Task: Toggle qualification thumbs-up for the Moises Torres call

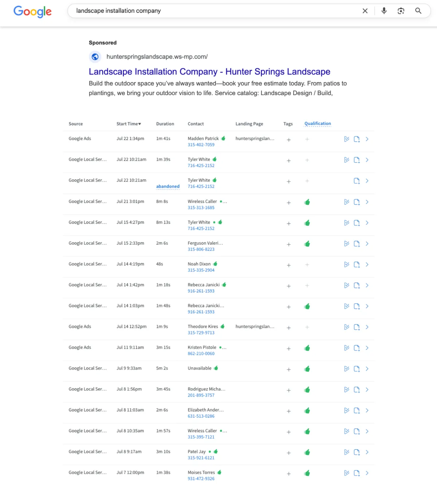Action: point(307,473)
